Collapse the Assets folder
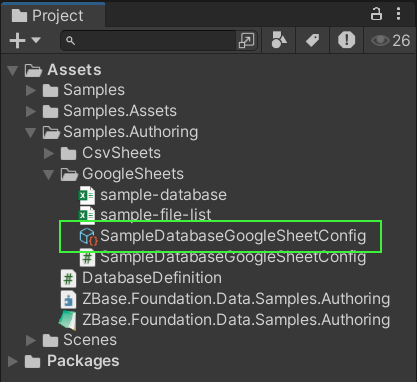This screenshot has width=417, height=382. (13, 70)
